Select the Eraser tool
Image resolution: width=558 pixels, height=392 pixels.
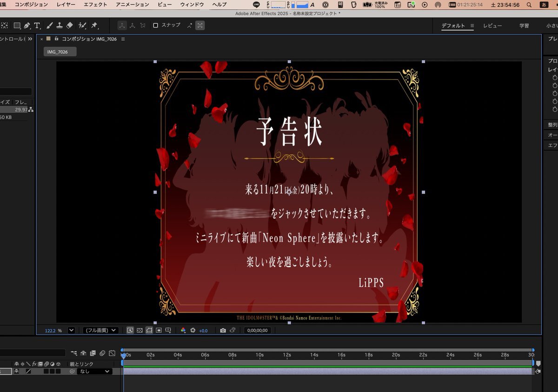point(70,25)
